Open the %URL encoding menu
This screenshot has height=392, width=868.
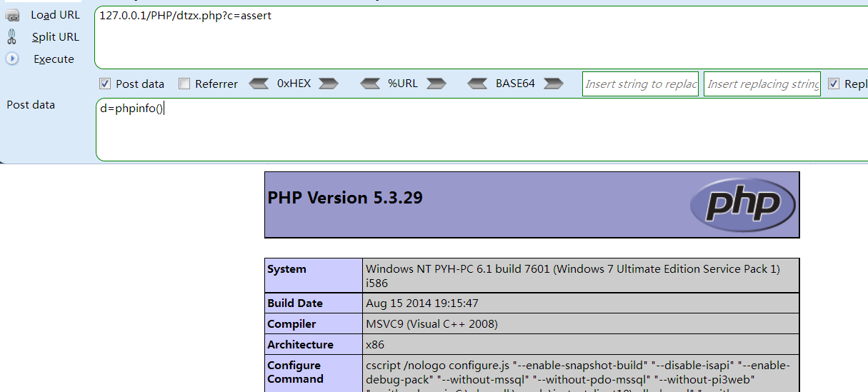coord(403,84)
